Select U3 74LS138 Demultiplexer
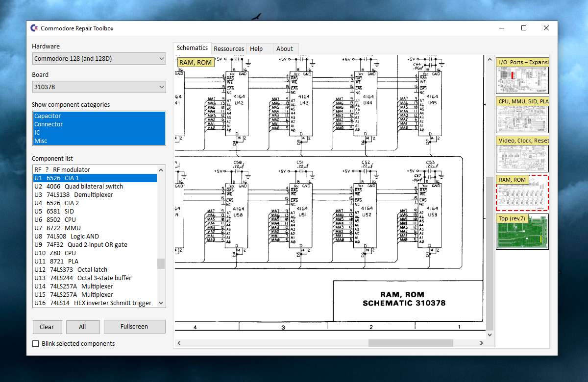 tap(95, 195)
